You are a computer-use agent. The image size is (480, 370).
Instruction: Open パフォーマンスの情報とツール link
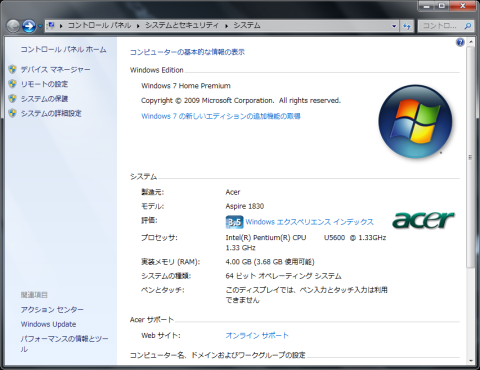[x=64, y=344]
